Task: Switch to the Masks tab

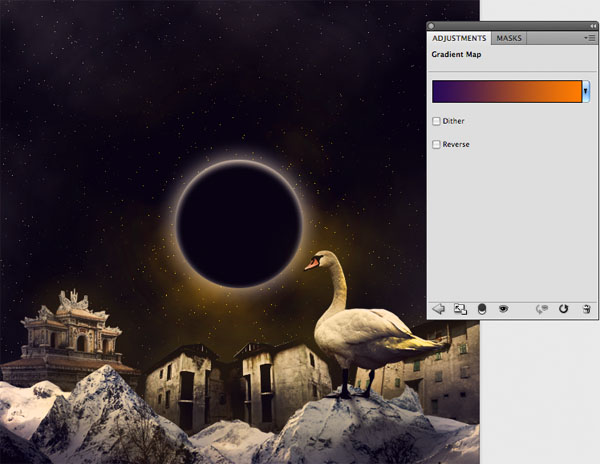Action: coord(509,38)
